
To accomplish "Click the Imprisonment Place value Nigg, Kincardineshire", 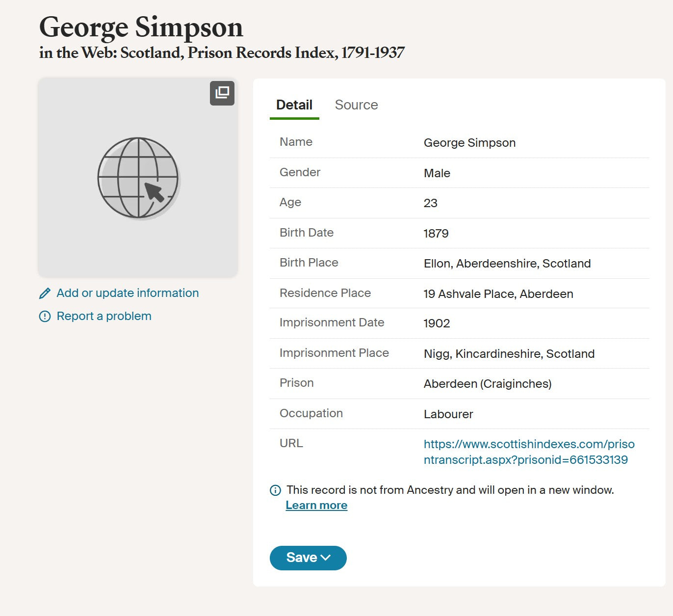I will (509, 354).
